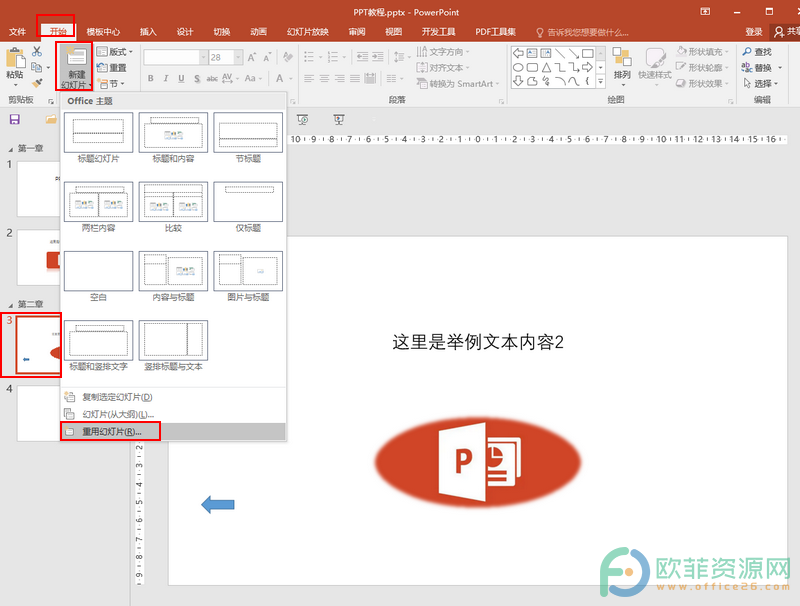Click the Distributed alignment icon
This screenshot has height=606, width=800.
click(x=370, y=78)
